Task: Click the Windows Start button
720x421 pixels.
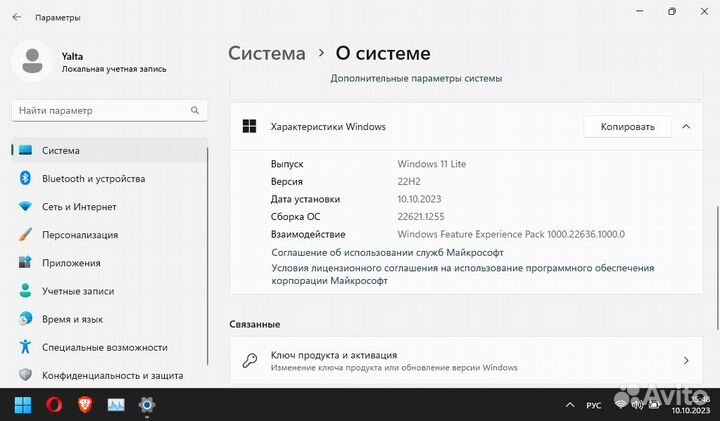Action: (x=22, y=404)
